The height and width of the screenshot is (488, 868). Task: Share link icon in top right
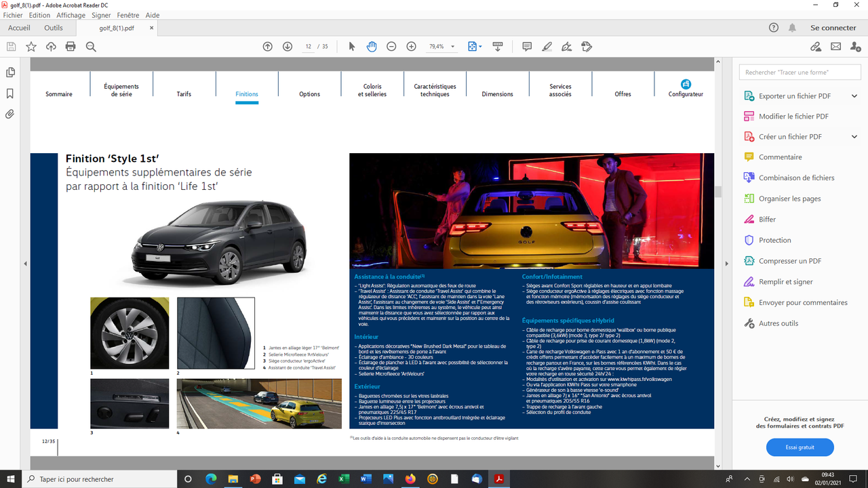click(x=816, y=47)
